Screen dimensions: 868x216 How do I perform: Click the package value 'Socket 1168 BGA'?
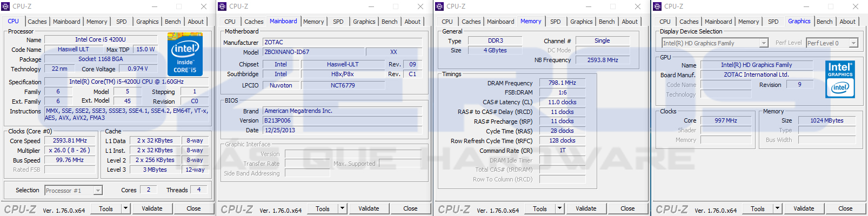(101, 59)
